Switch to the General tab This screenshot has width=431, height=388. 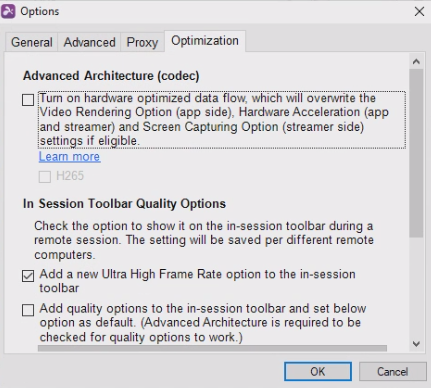[32, 42]
